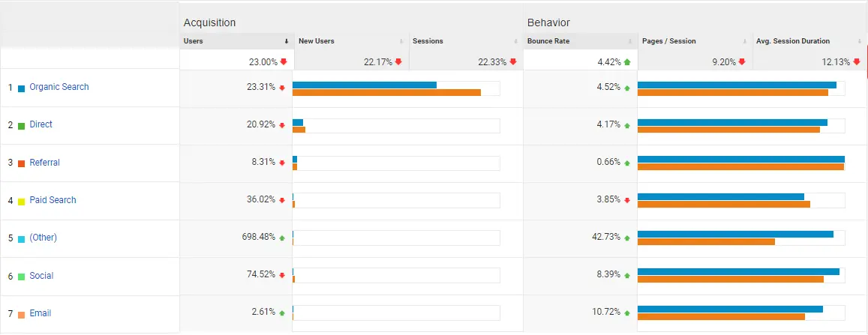The image size is (868, 335).
Task: Open the (Other) channel link
Action: pos(44,238)
